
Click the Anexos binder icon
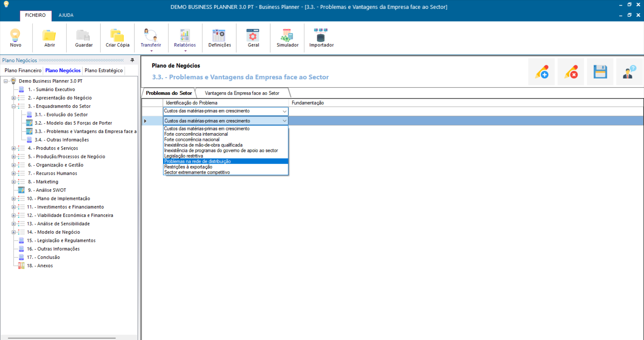pyautogui.click(x=21, y=265)
